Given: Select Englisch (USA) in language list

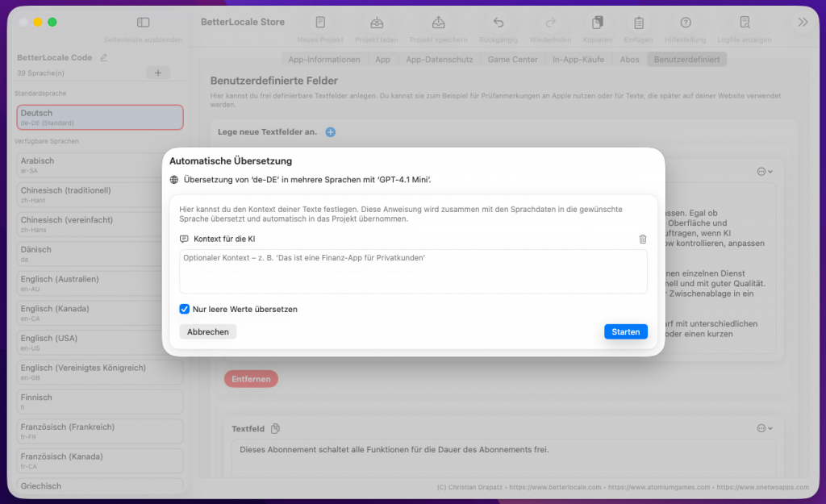Looking at the screenshot, I should click(x=100, y=342).
